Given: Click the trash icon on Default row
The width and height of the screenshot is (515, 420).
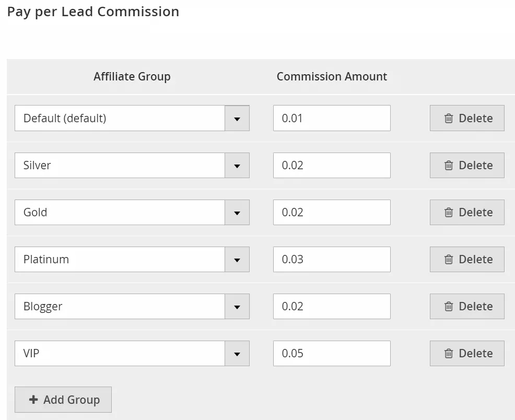Looking at the screenshot, I should point(448,118).
